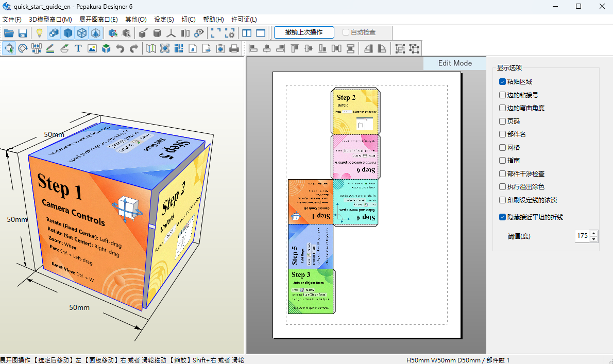Toggle the light bulb lighting icon
This screenshot has width=613, height=364.
(x=39, y=33)
